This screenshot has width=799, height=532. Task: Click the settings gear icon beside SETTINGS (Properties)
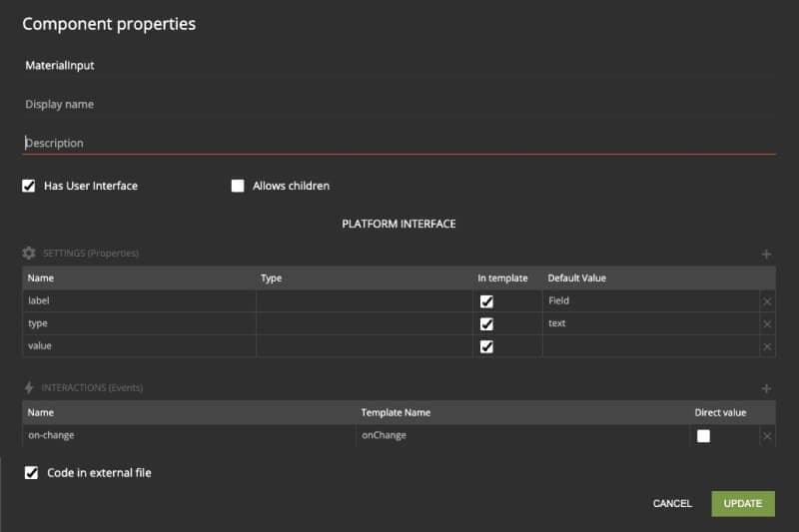coord(29,253)
